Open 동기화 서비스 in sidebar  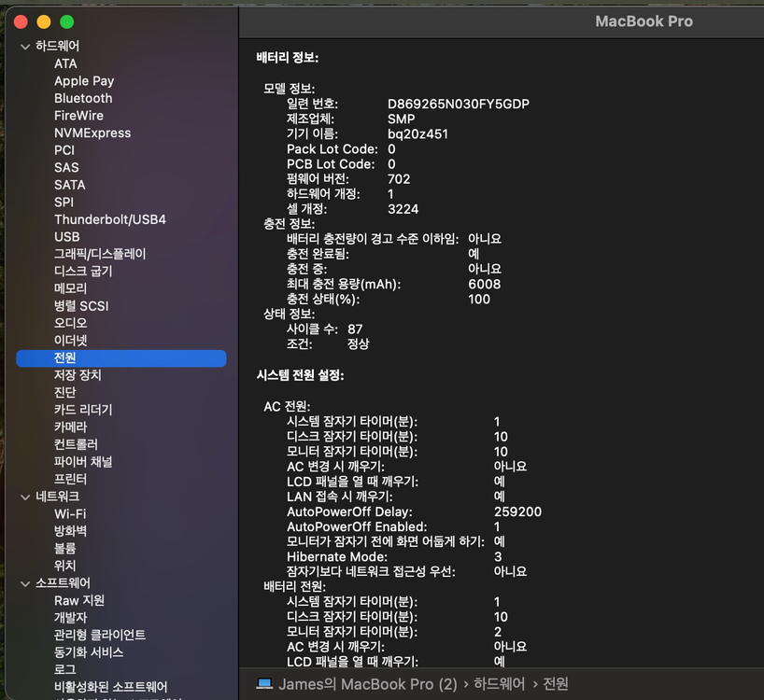coord(89,652)
